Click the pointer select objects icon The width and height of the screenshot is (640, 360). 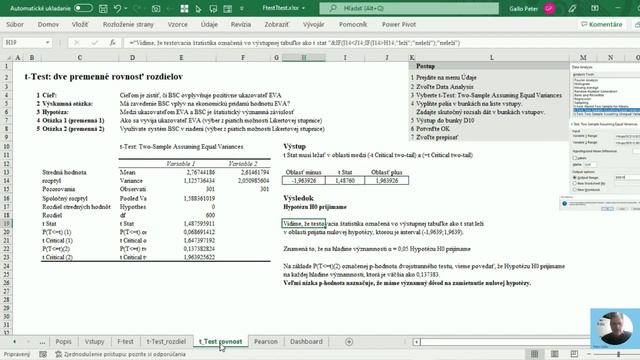198,8
